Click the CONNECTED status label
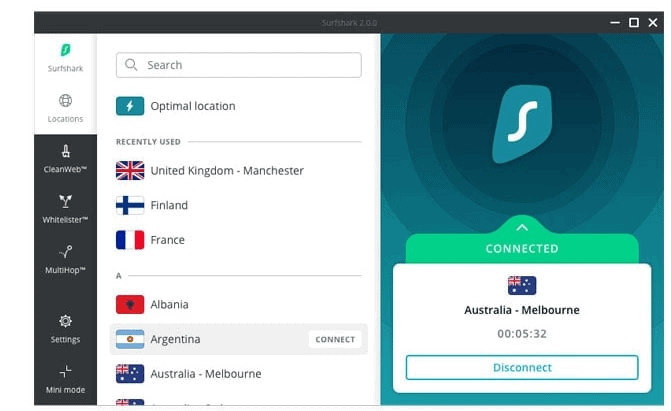Image resolution: width=671 pixels, height=411 pixels. pos(522,249)
